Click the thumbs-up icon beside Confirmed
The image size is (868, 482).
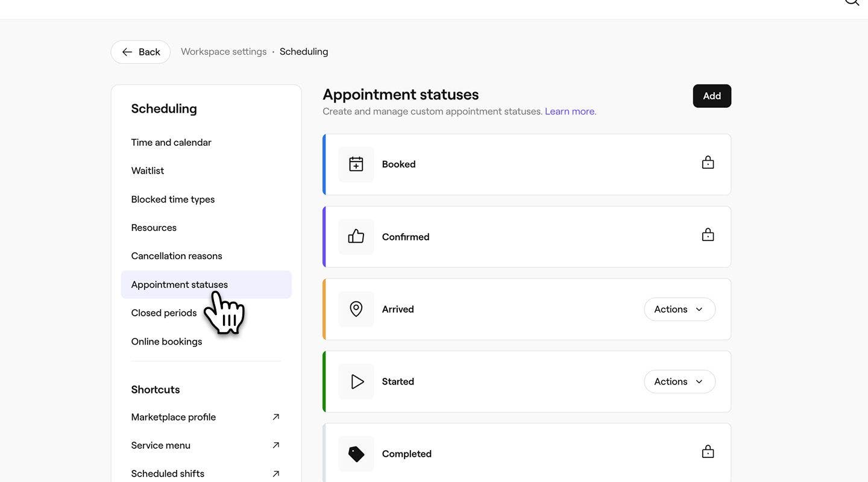pos(356,237)
